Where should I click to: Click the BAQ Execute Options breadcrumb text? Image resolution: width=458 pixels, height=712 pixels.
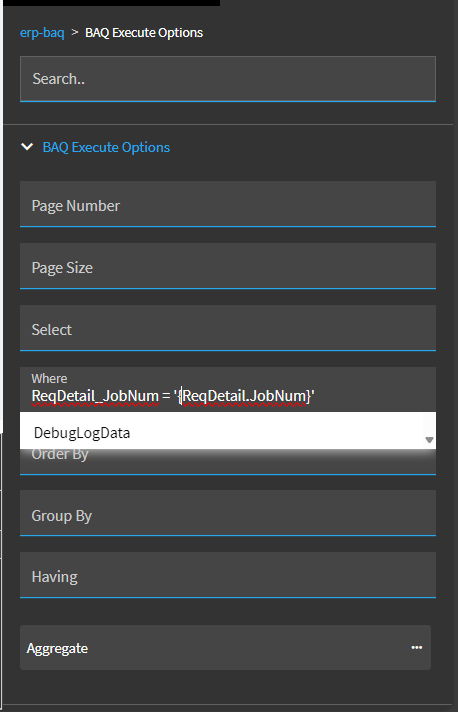(144, 33)
